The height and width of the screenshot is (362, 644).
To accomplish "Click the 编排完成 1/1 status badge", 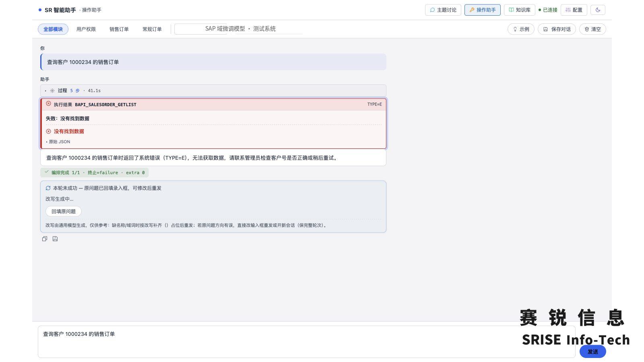I will (x=95, y=173).
